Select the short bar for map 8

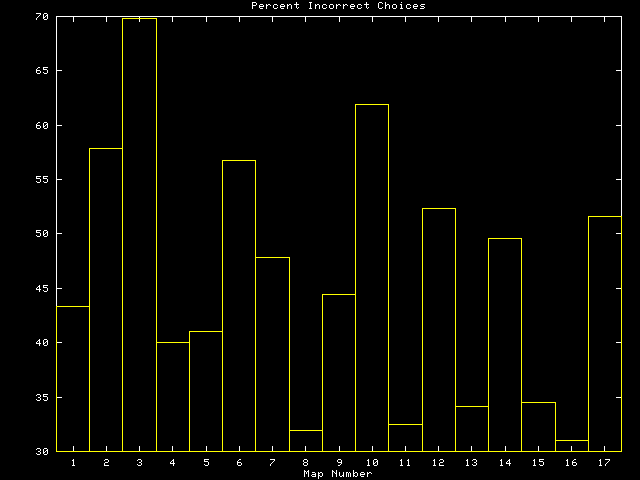click(306, 441)
